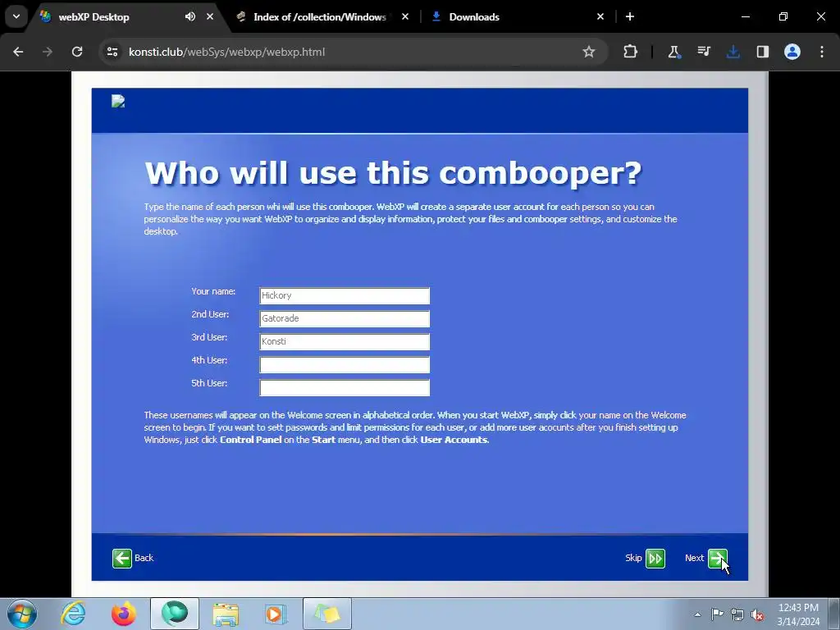
Task: Go forward in browser history
Action: [x=48, y=52]
